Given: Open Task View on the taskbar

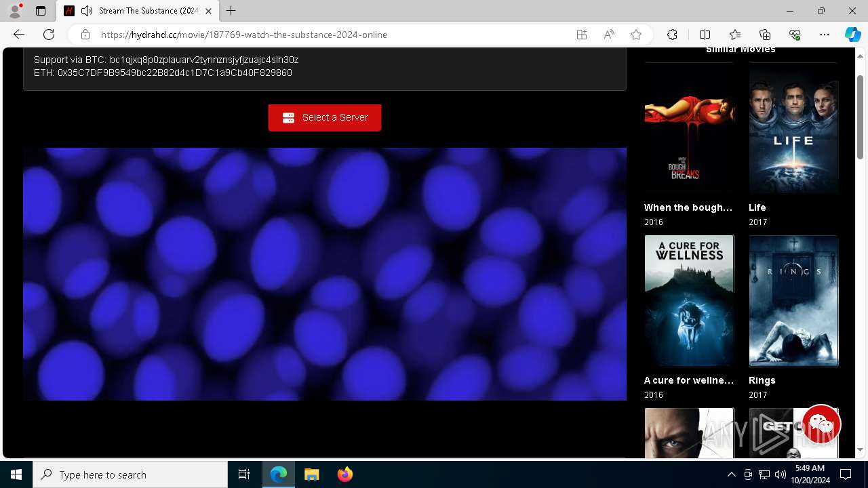Looking at the screenshot, I should pyautogui.click(x=244, y=474).
